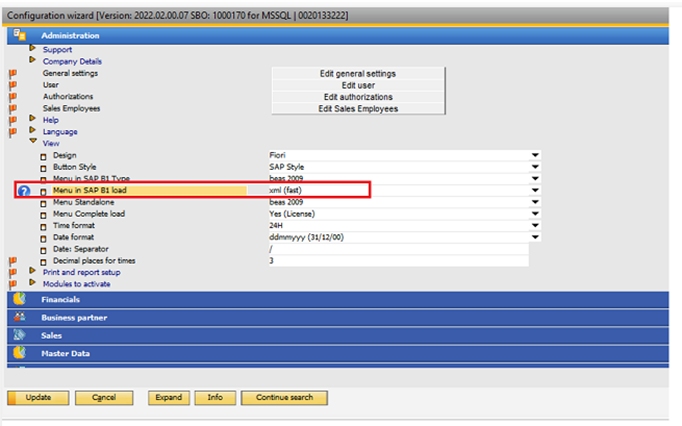Click the Business partner section icon
682x426 pixels.
[x=19, y=317]
